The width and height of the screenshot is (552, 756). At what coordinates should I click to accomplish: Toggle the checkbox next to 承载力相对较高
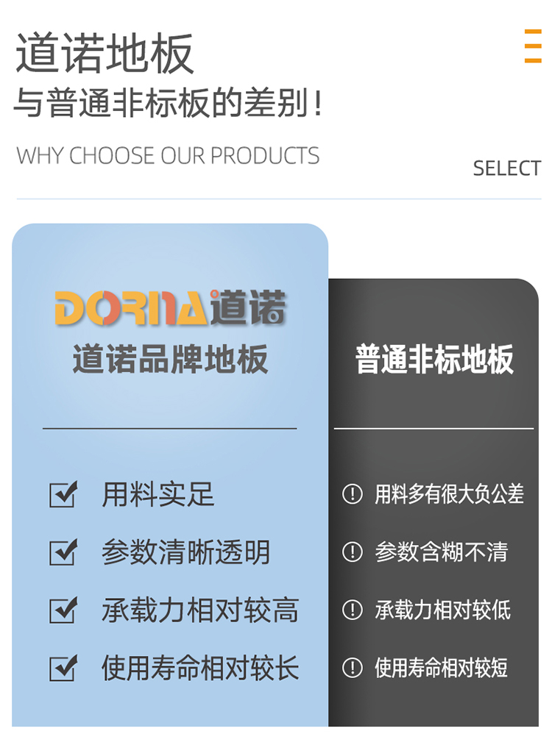[63, 610]
